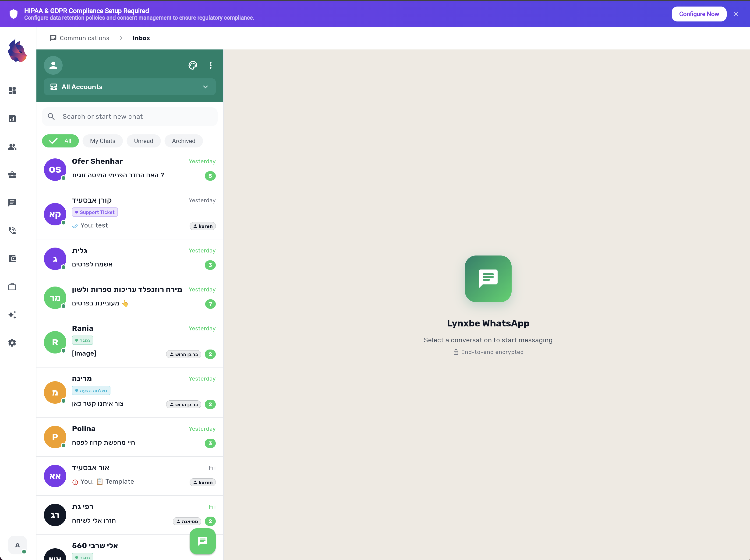
Task: Open the Dashboard from the sidebar
Action: coord(12,91)
